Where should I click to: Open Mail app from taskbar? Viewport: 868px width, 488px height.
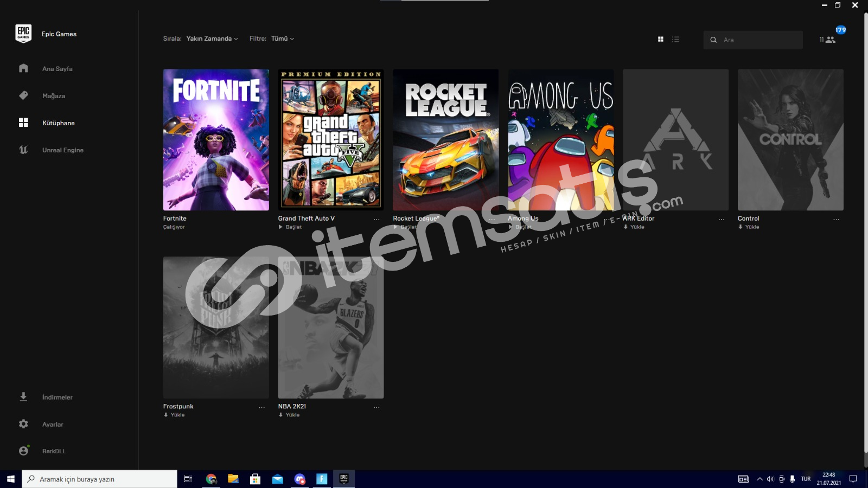[x=277, y=479]
